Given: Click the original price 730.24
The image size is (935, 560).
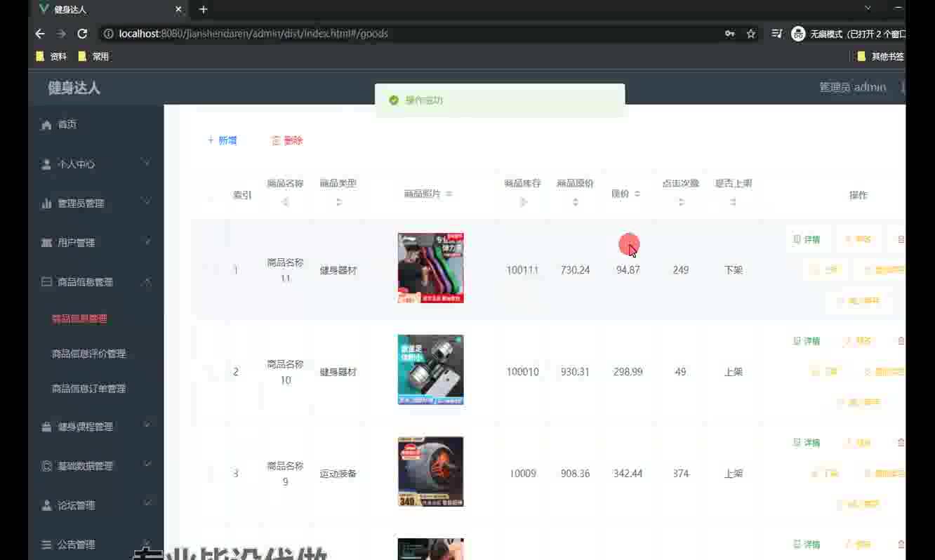Looking at the screenshot, I should (x=575, y=270).
